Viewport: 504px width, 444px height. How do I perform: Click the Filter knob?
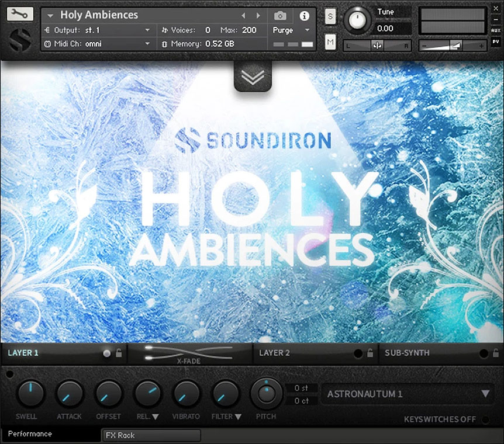tap(226, 394)
